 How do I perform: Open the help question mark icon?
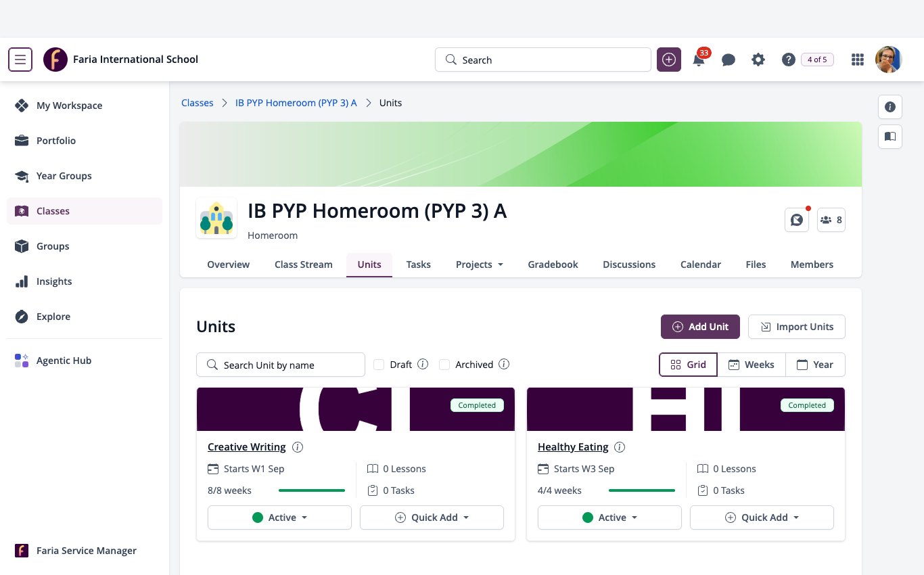pyautogui.click(x=788, y=60)
